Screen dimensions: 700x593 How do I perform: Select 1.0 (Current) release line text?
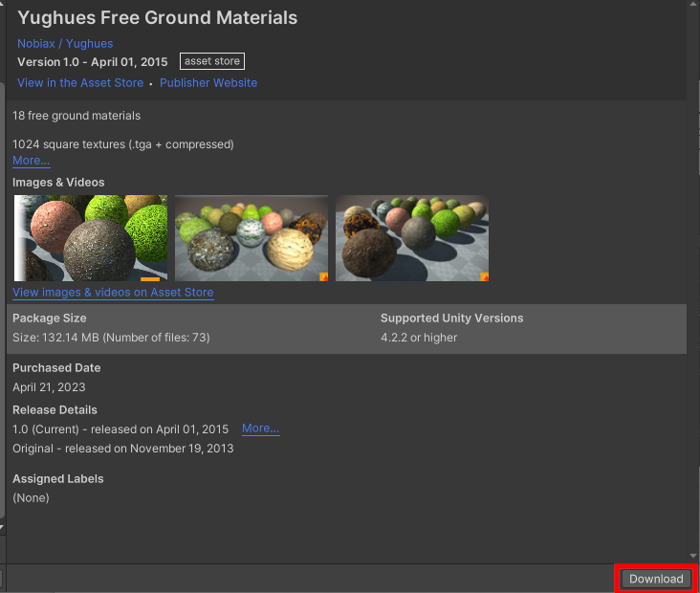coord(120,429)
